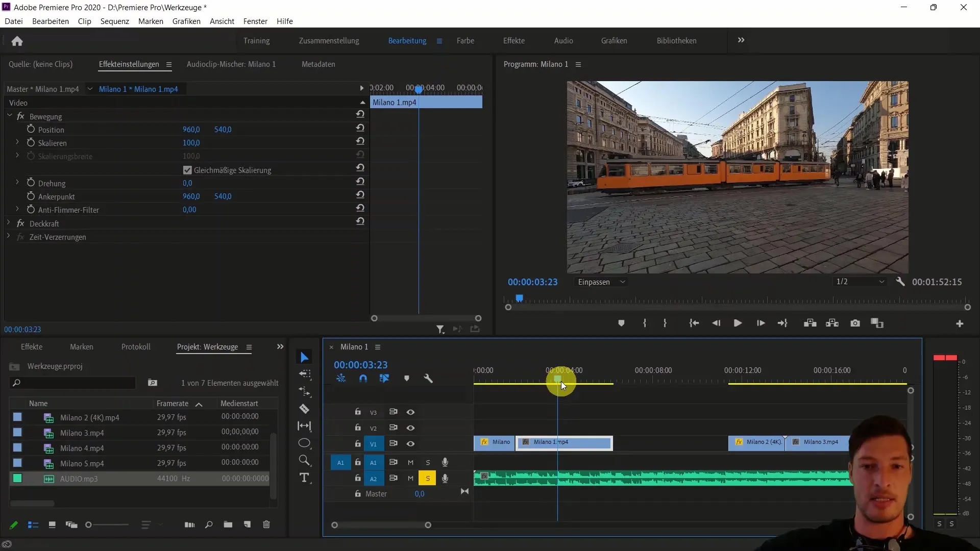Step forward one frame
The width and height of the screenshot is (980, 551).
761,323
